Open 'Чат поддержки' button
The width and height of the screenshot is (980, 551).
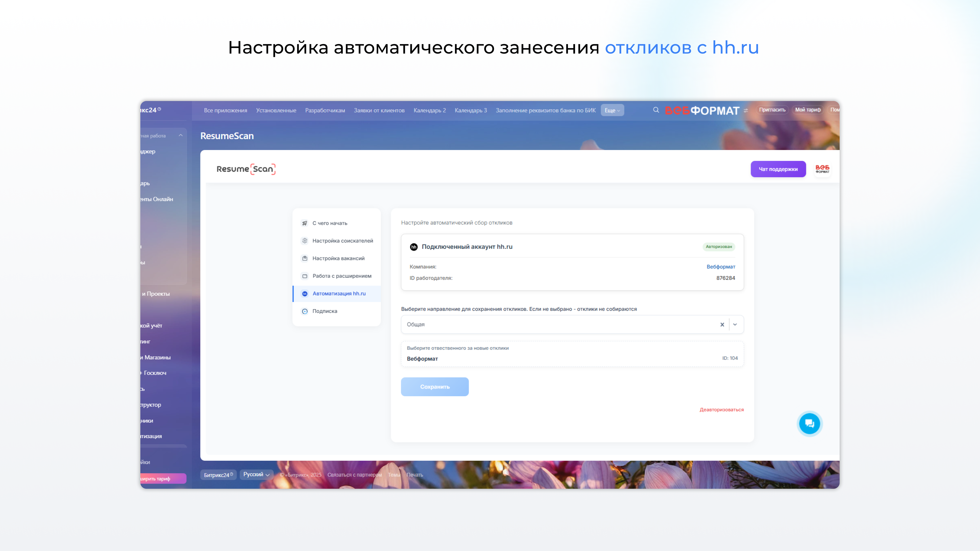point(778,169)
